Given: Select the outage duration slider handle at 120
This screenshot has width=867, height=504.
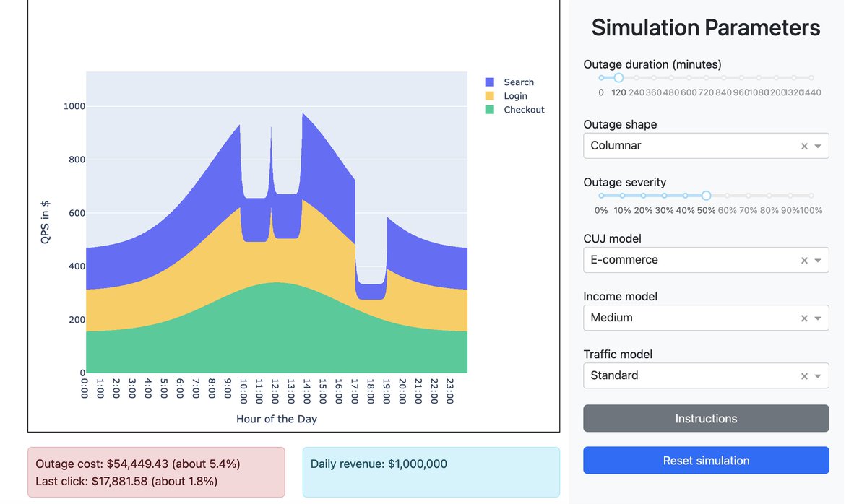Looking at the screenshot, I should click(x=618, y=77).
